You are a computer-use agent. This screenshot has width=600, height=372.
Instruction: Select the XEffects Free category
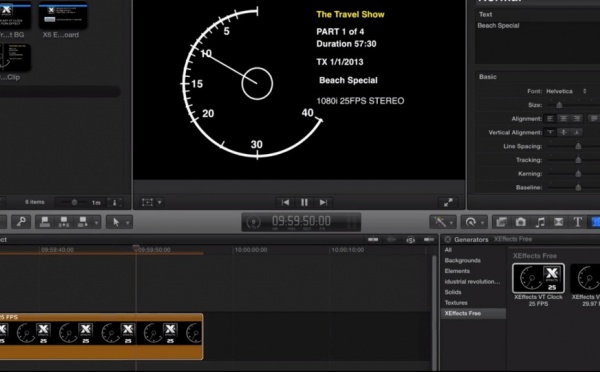[x=473, y=313]
